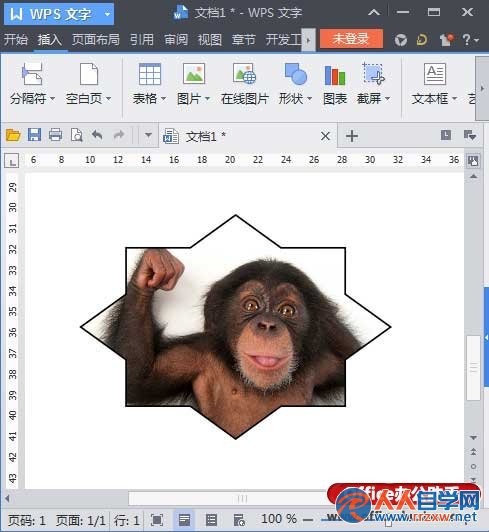The image size is (489, 532).
Task: Click the Save floppy disk icon
Action: click(34, 135)
